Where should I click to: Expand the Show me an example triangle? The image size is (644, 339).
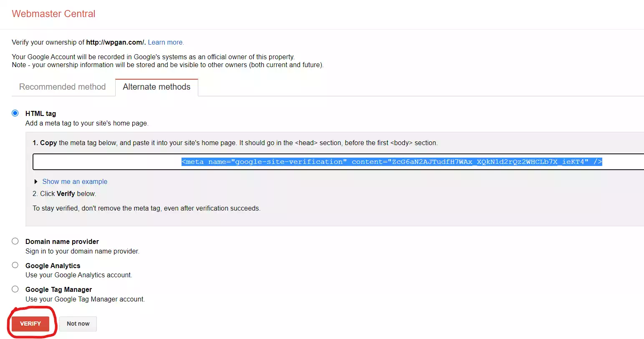coord(36,181)
